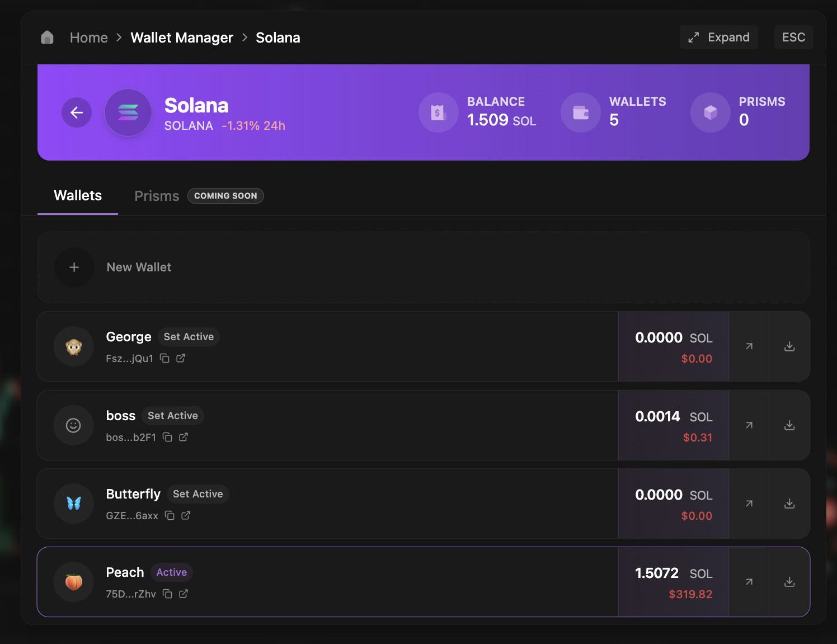Copy Peach wallet address
The image size is (837, 644).
coord(167,594)
